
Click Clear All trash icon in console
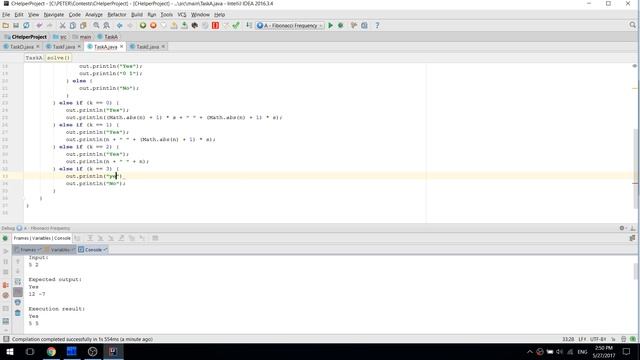[x=18, y=313]
